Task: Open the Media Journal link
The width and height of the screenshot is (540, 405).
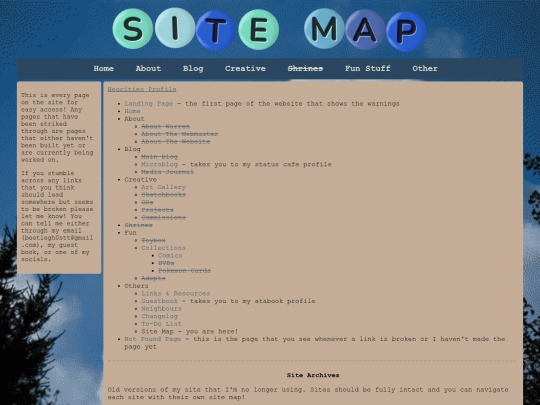Action: [x=167, y=172]
